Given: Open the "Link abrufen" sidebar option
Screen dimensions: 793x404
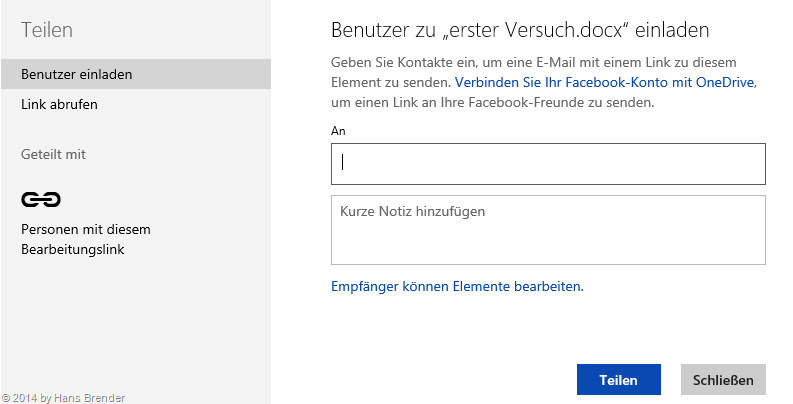Looking at the screenshot, I should [x=59, y=104].
